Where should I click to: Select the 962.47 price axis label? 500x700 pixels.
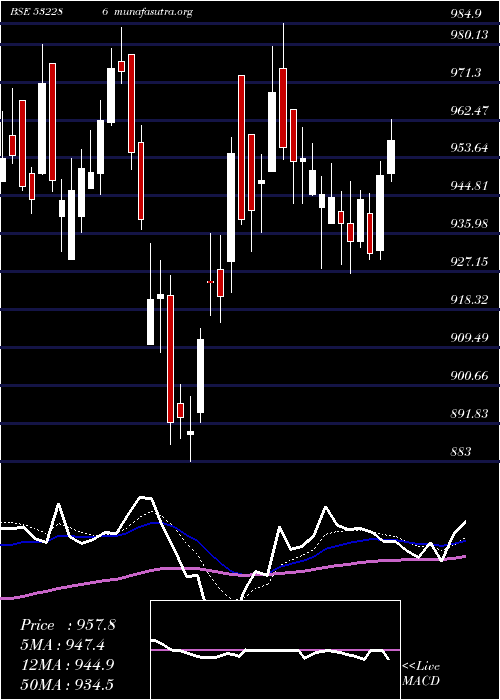point(469,110)
